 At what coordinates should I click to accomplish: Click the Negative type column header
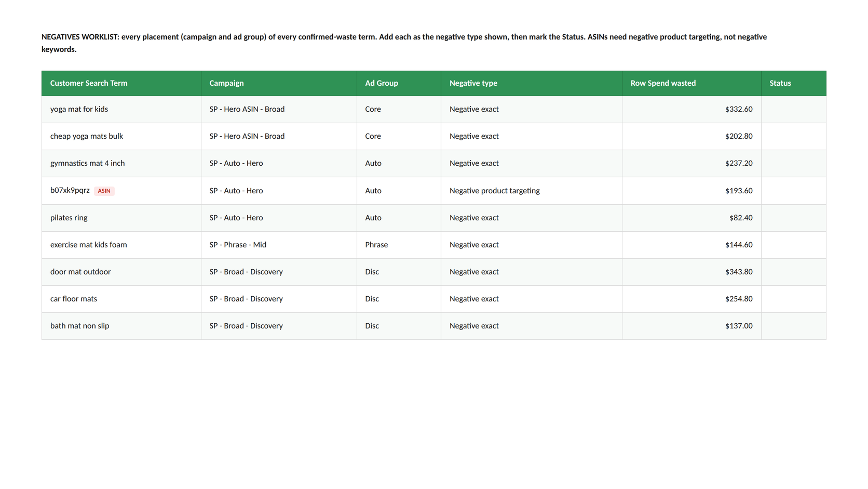[532, 83]
